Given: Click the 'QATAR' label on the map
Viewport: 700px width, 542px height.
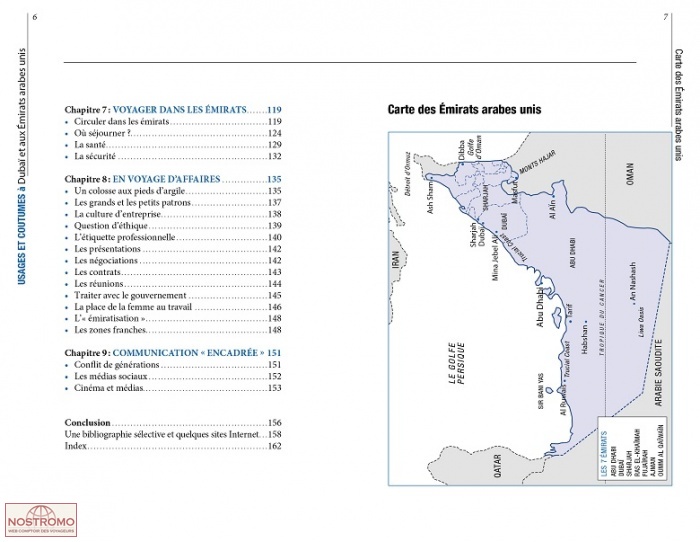Looking at the screenshot, I should (497, 467).
